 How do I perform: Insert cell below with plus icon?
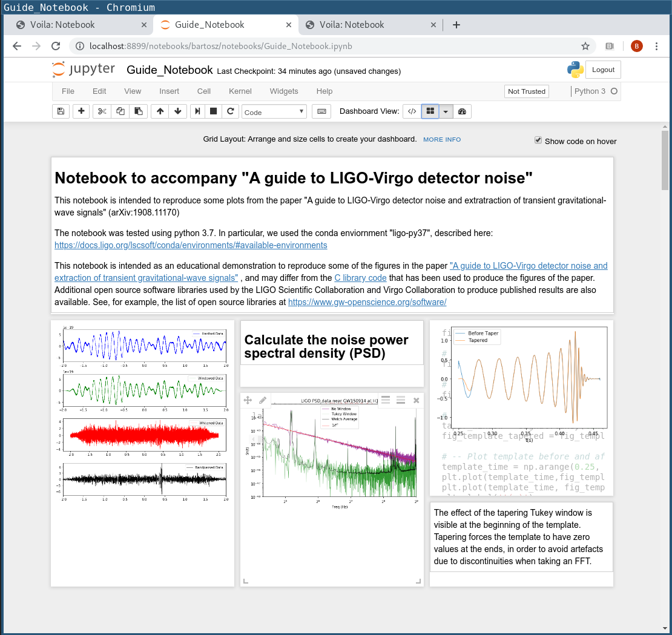[81, 111]
